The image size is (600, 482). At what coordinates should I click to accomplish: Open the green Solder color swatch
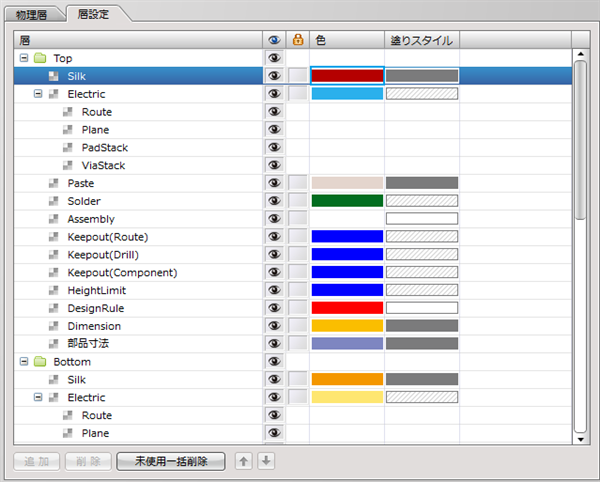point(347,201)
